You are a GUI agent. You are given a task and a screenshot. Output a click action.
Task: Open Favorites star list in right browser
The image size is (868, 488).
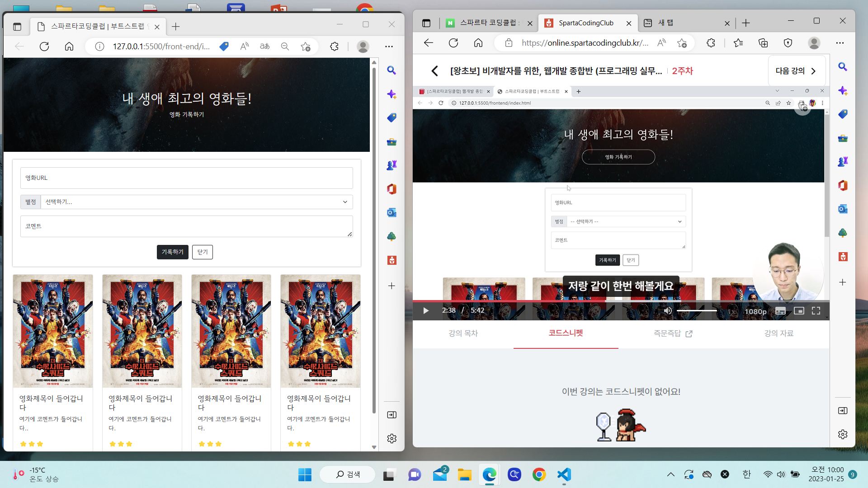tap(738, 43)
